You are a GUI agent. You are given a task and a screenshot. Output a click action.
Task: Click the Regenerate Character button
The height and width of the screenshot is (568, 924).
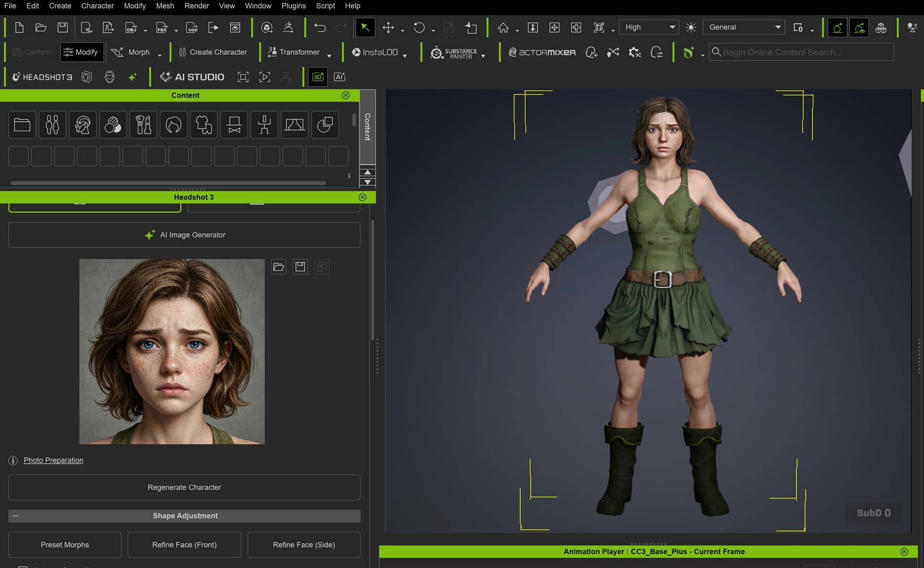[184, 487]
